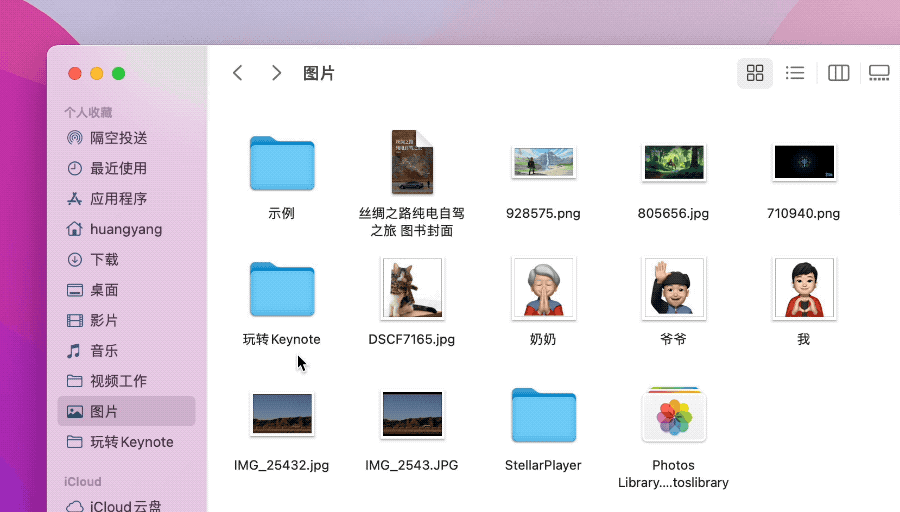Viewport: 900px width, 512px height.
Task: Open 隔空投送 in sidebar
Action: pyautogui.click(x=126, y=138)
